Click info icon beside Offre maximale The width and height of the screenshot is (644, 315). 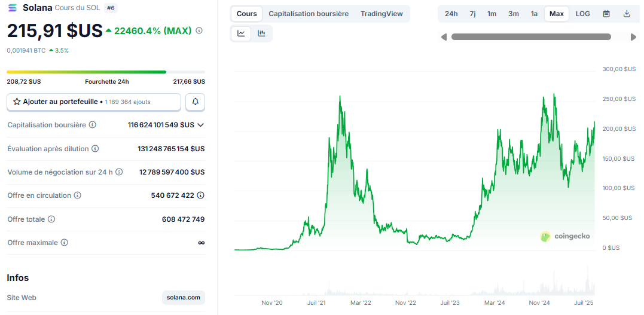click(65, 243)
